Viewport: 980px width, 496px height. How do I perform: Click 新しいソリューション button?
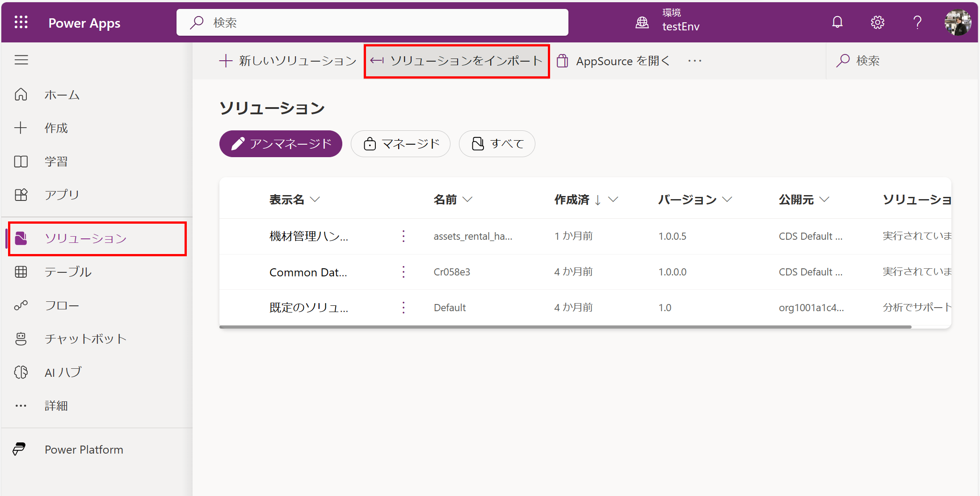click(x=288, y=61)
